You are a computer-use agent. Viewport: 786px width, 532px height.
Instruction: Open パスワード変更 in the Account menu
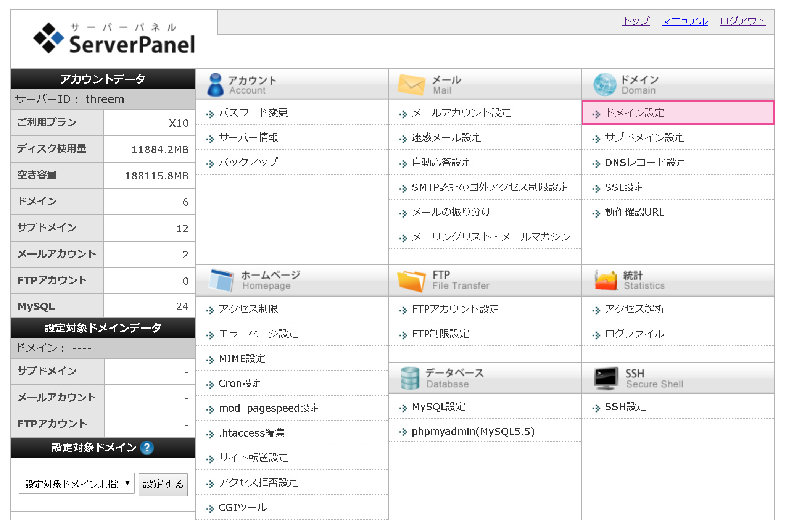253,113
